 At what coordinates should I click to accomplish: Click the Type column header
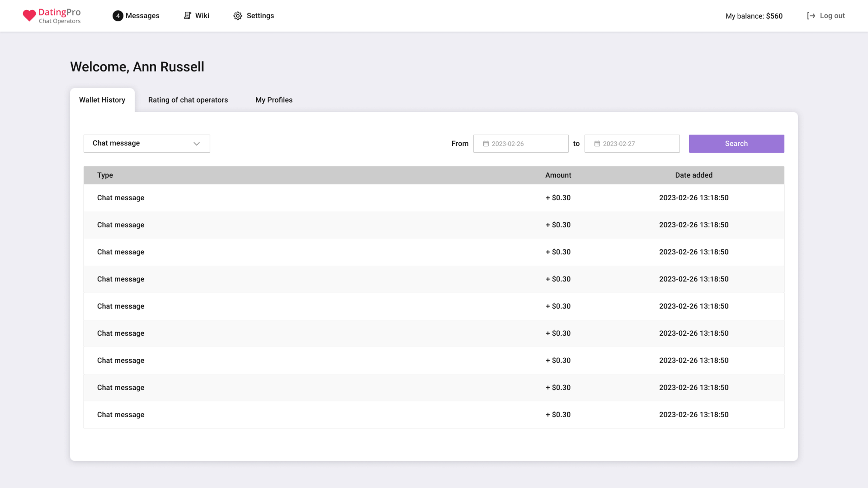(x=105, y=175)
